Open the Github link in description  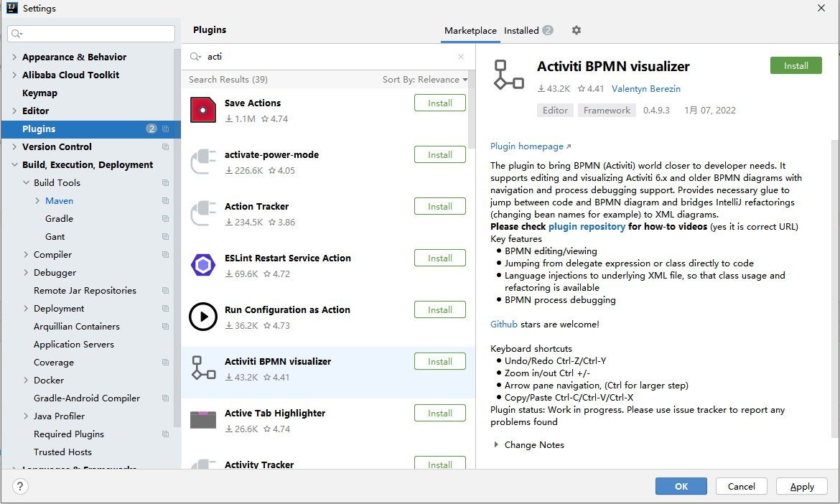[x=503, y=324]
